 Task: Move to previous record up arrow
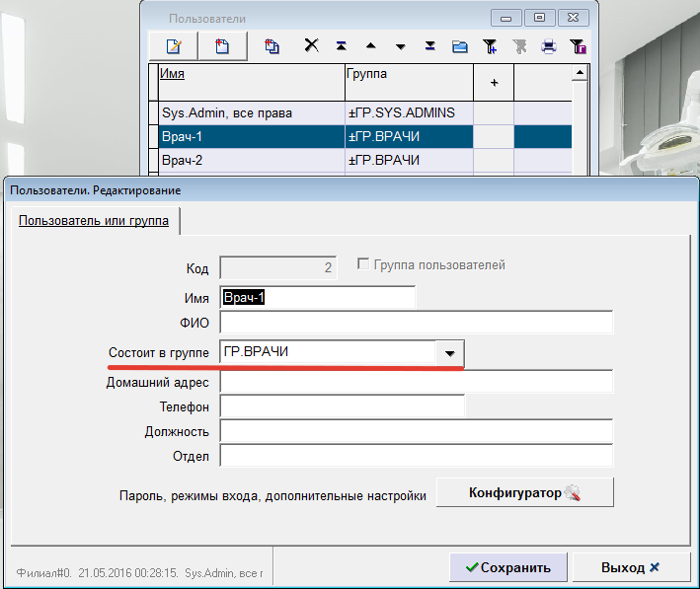371,45
